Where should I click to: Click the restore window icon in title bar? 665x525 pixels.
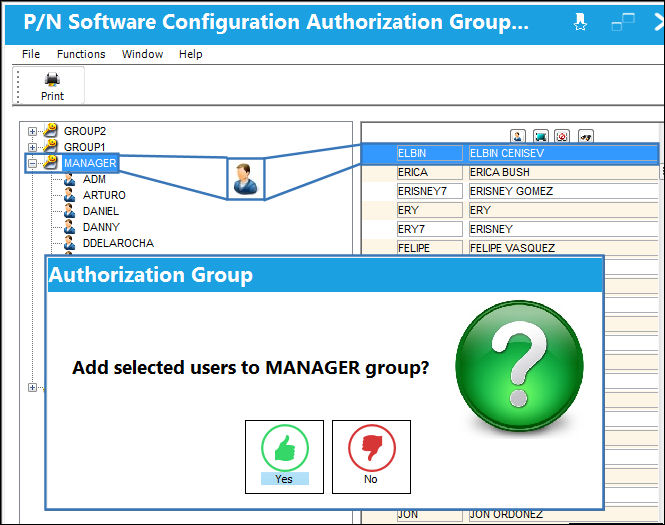pos(623,22)
